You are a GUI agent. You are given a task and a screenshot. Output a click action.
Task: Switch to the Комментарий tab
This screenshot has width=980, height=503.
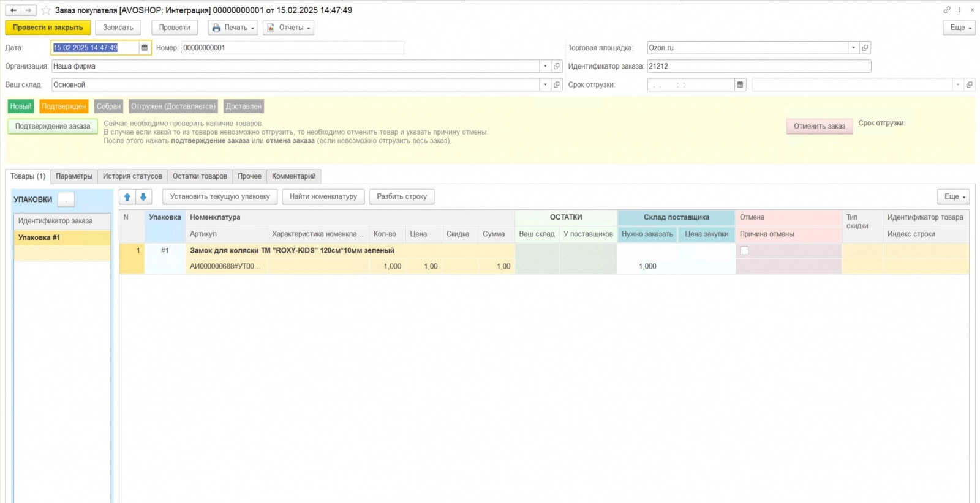pyautogui.click(x=294, y=176)
